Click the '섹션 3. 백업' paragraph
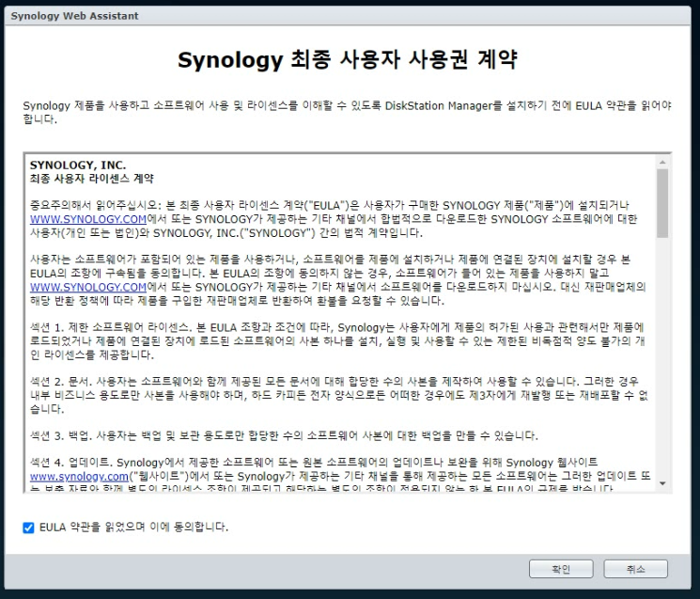The image size is (700, 599). [284, 435]
